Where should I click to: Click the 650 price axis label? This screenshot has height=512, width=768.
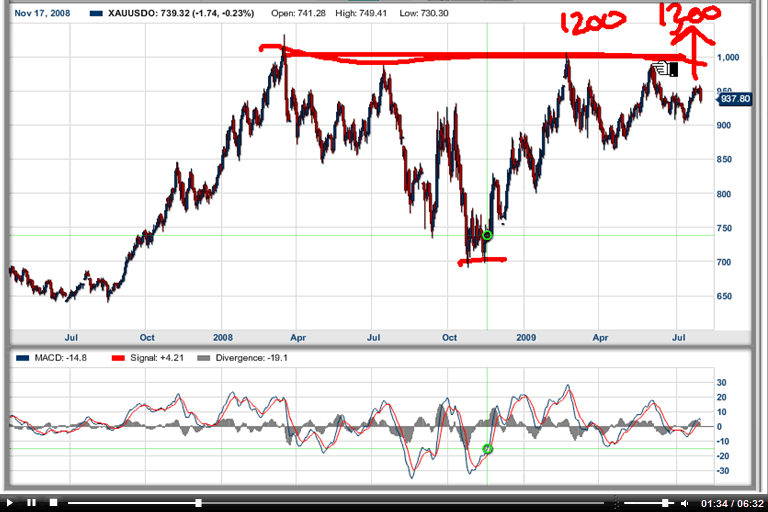pos(724,296)
